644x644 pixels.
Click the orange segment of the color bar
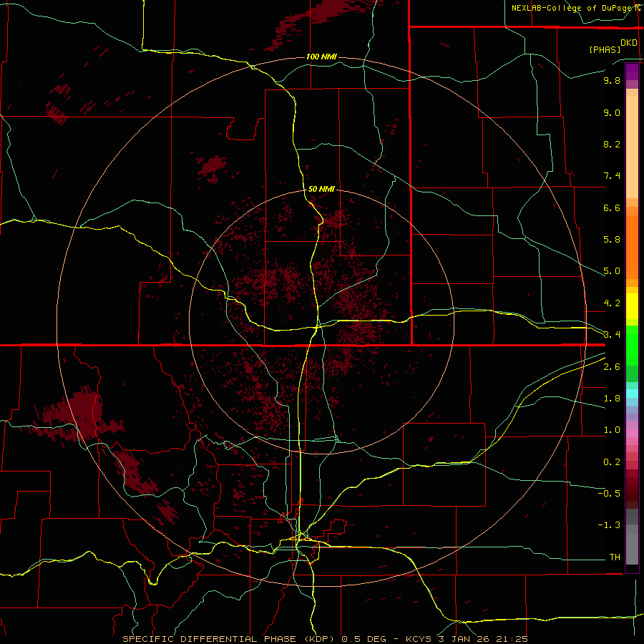632,246
